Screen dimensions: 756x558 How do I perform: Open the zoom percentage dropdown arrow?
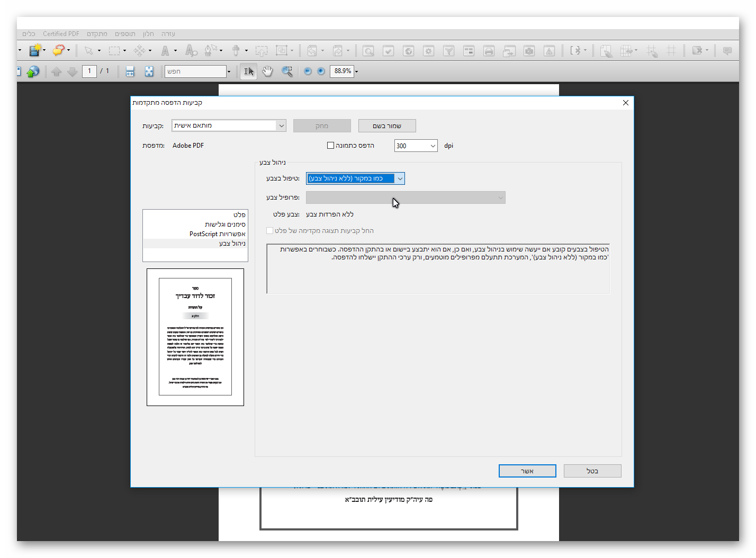(357, 71)
